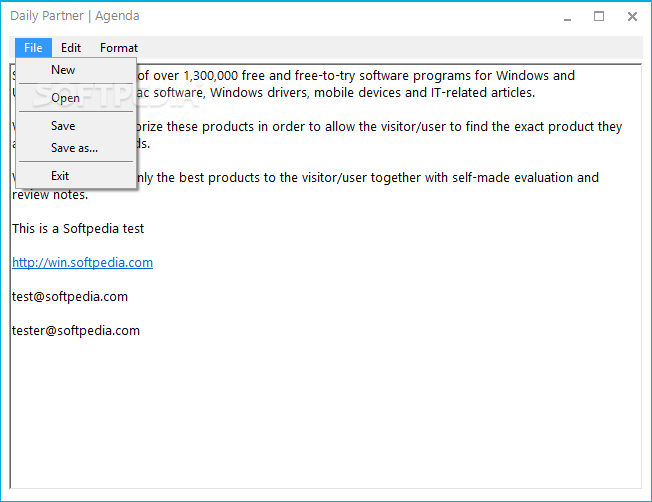The image size is (652, 502).
Task: Choose Save as... from the File menu
Action: click(76, 148)
